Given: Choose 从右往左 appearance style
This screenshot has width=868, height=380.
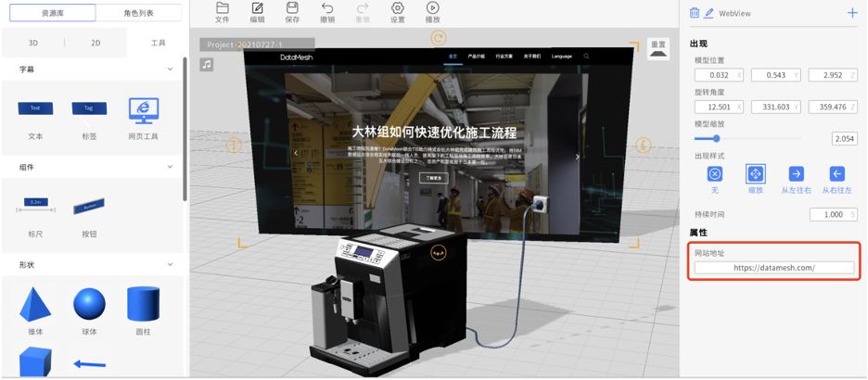Looking at the screenshot, I should click(837, 173).
